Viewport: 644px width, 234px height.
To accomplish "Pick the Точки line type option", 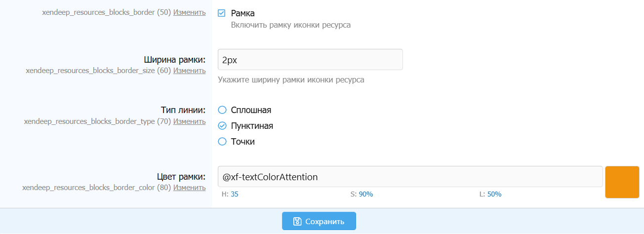I will [x=222, y=142].
